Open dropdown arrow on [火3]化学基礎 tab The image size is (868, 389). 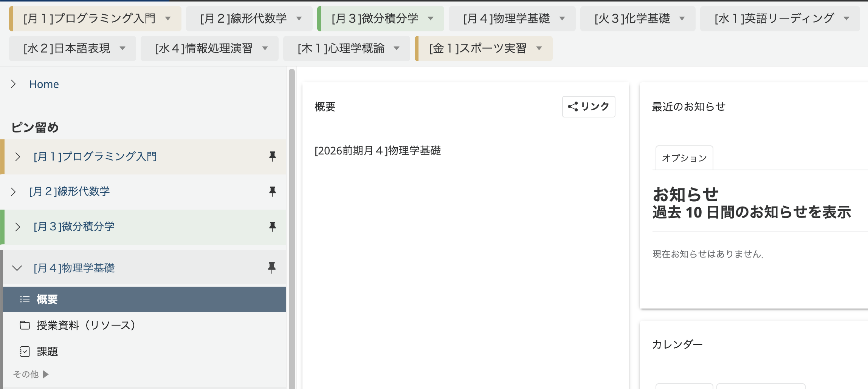[682, 19]
